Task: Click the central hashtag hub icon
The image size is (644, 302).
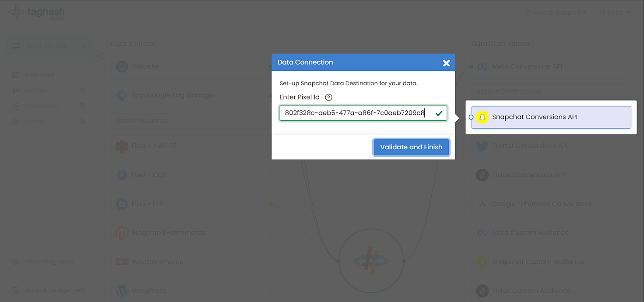Action: pos(371,261)
